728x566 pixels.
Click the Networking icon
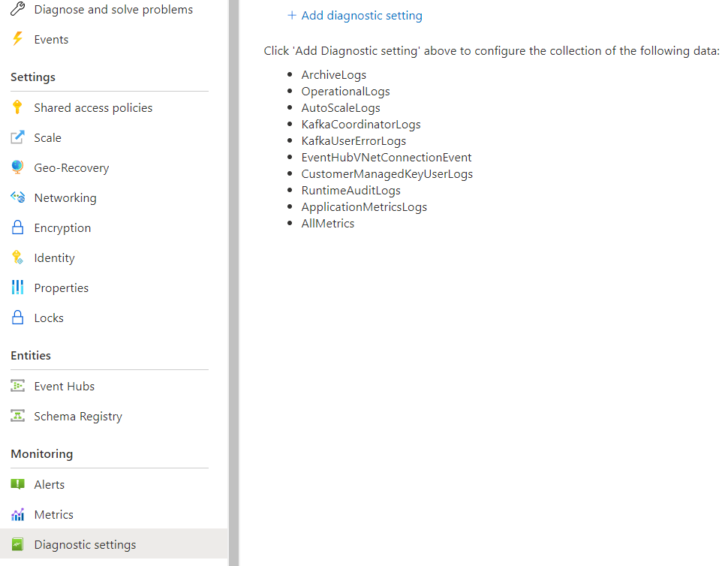[18, 198]
